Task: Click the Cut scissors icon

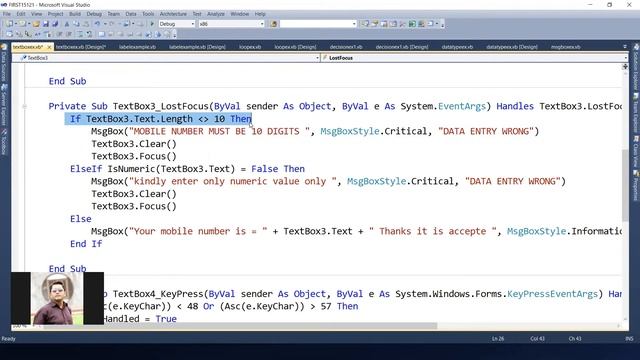Action: click(x=67, y=24)
